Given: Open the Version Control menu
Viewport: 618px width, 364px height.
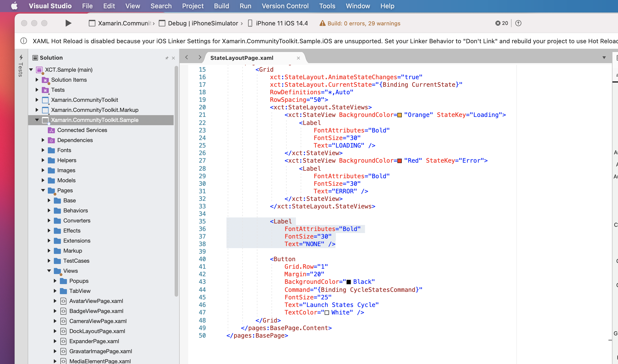Looking at the screenshot, I should coord(285,6).
